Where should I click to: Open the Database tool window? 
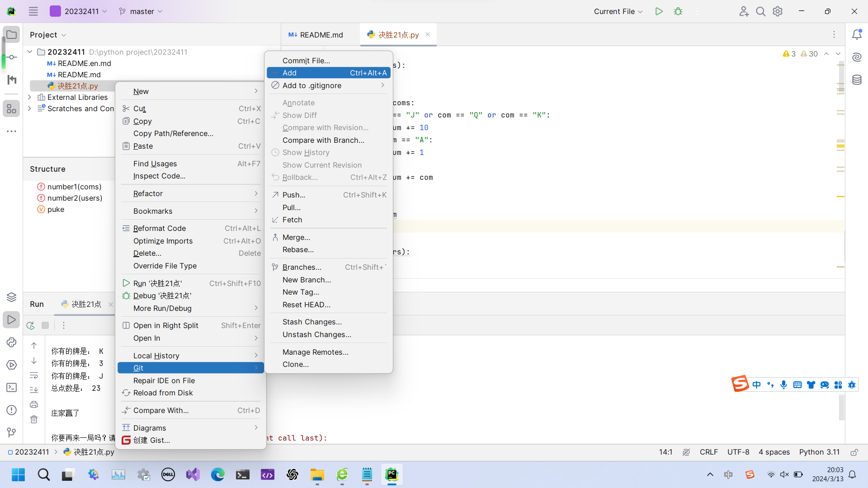tap(857, 80)
